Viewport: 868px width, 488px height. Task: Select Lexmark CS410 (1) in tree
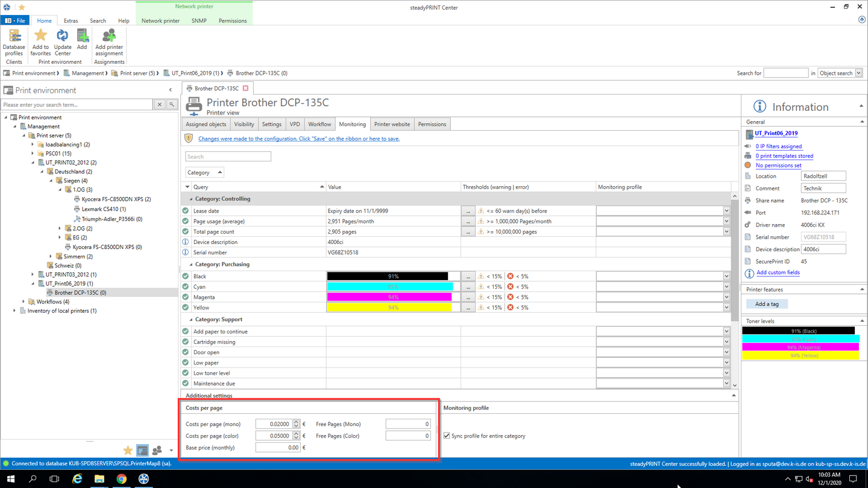point(103,209)
